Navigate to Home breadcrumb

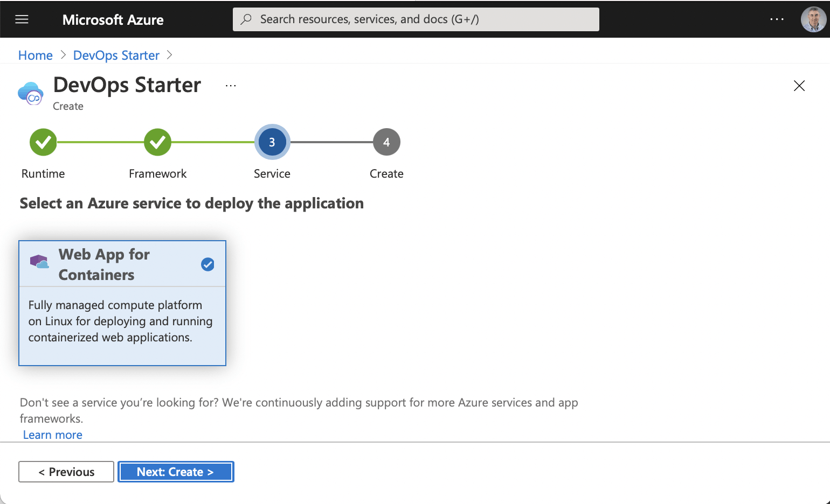(36, 55)
